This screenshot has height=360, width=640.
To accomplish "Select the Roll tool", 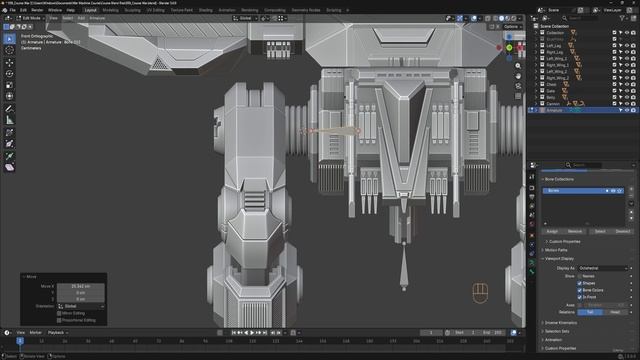I will click(x=9, y=133).
